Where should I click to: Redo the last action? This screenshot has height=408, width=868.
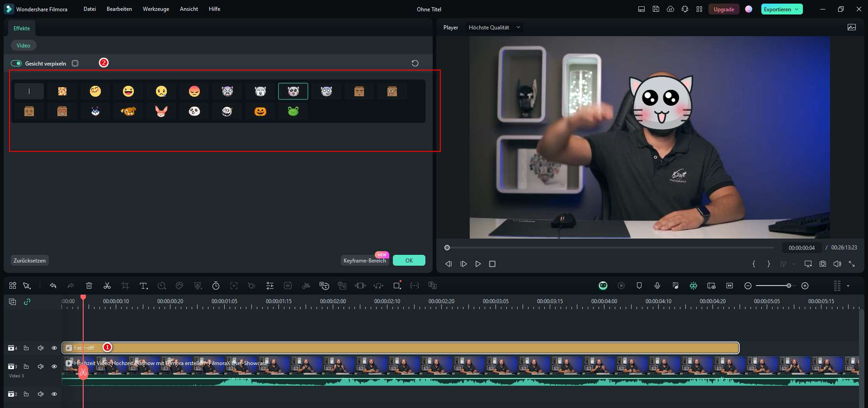[x=71, y=286]
